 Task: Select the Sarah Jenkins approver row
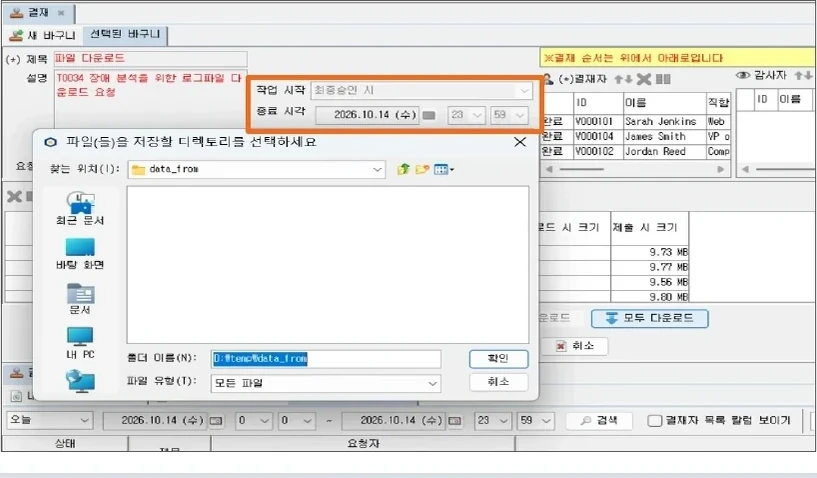635,121
